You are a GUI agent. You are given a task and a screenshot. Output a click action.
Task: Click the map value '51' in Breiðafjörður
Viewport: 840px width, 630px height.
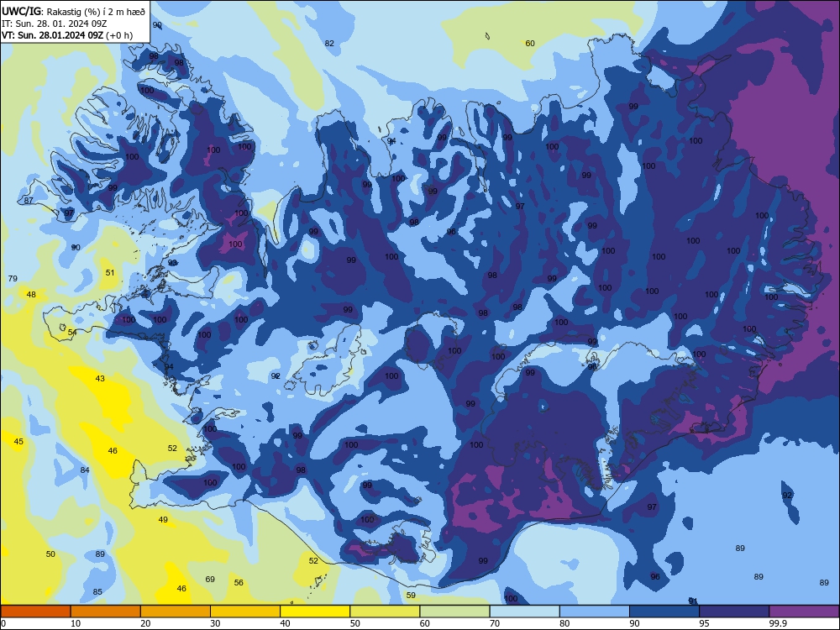click(x=110, y=273)
